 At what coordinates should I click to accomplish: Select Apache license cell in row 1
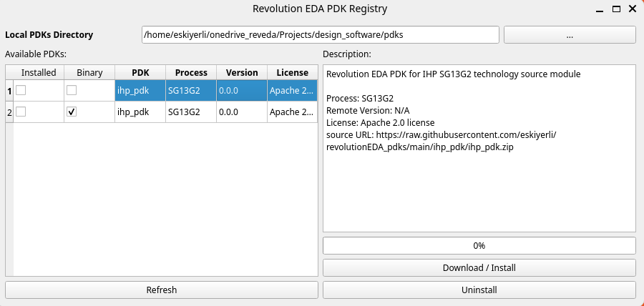tap(293, 91)
